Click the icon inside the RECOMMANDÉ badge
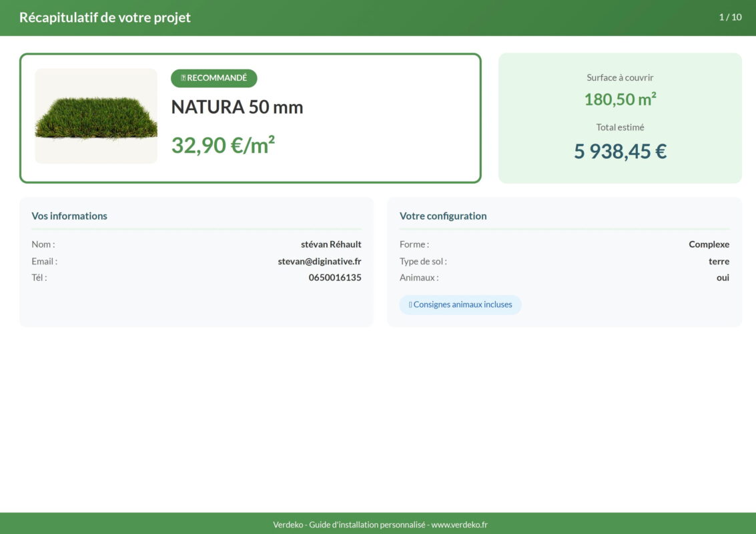Screen dimensions: 756x534 pyautogui.click(x=183, y=78)
